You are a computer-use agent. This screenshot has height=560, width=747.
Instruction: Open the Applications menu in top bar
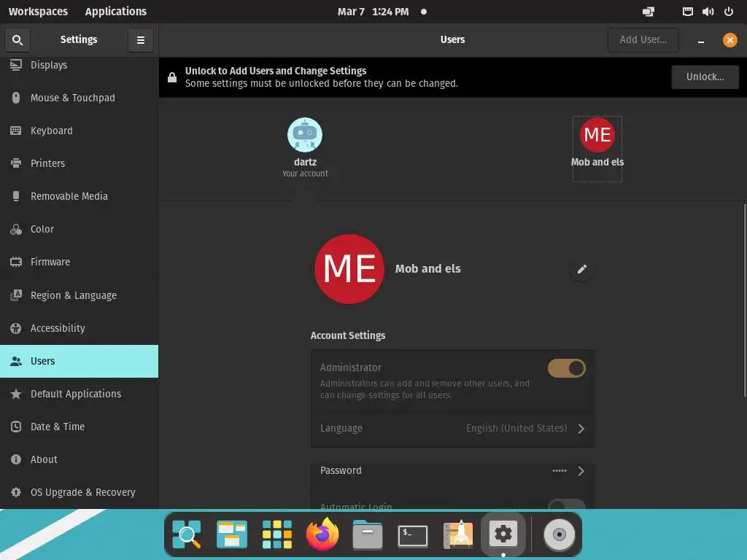pyautogui.click(x=116, y=12)
